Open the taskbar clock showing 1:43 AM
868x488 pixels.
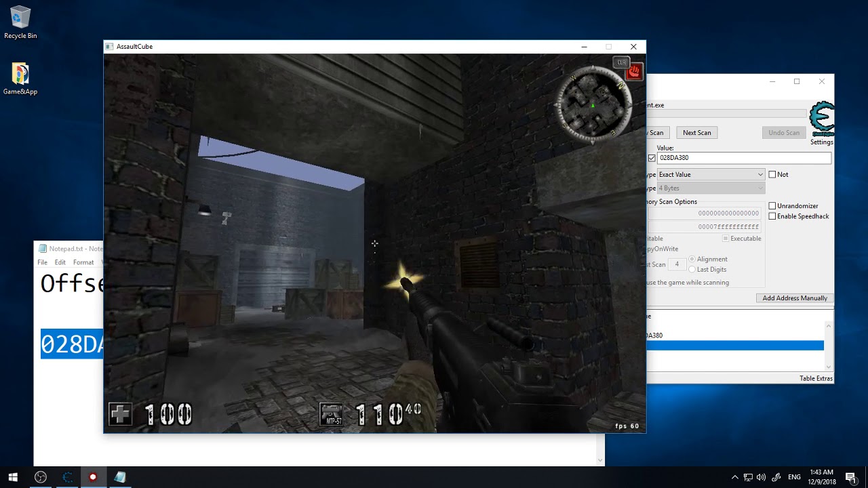pyautogui.click(x=821, y=477)
